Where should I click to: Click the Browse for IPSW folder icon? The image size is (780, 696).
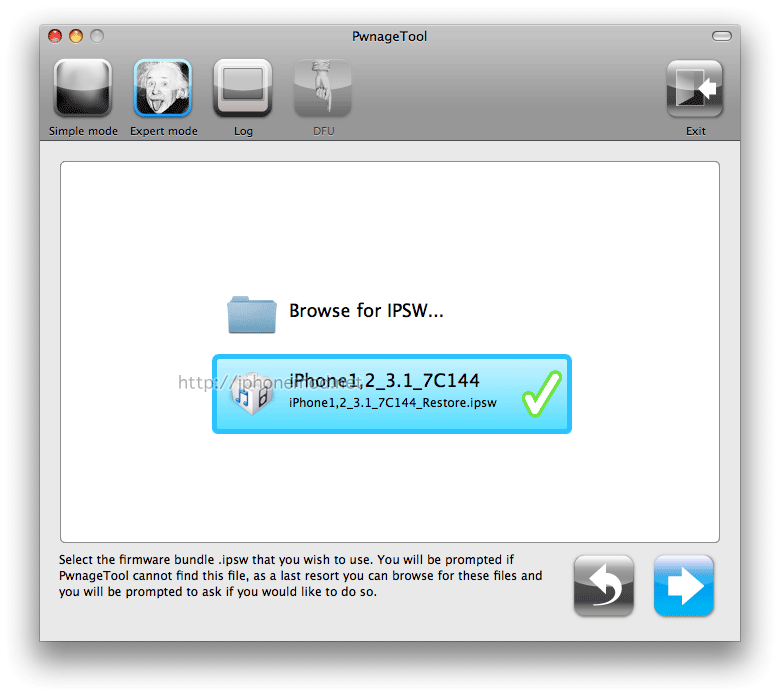(252, 314)
